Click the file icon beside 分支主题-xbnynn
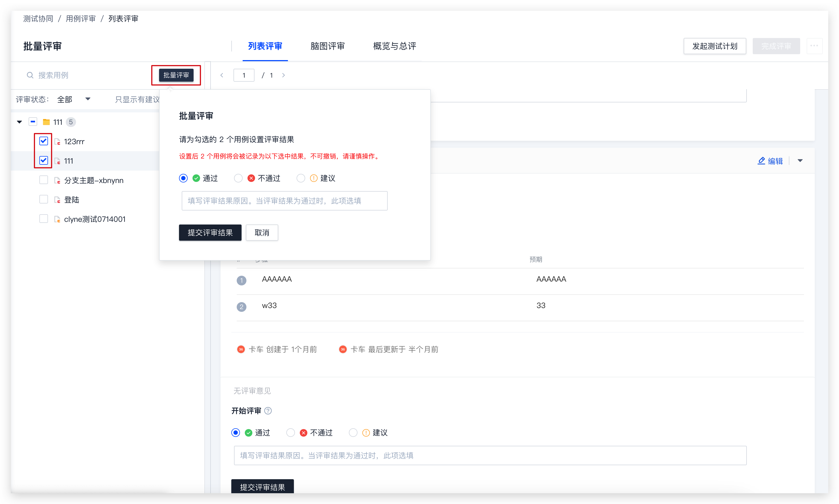The height and width of the screenshot is (504, 839). coord(57,180)
